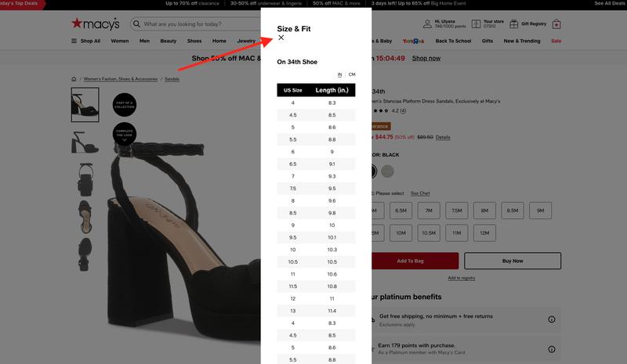
Task: Close the Size & Fit panel
Action: point(281,38)
